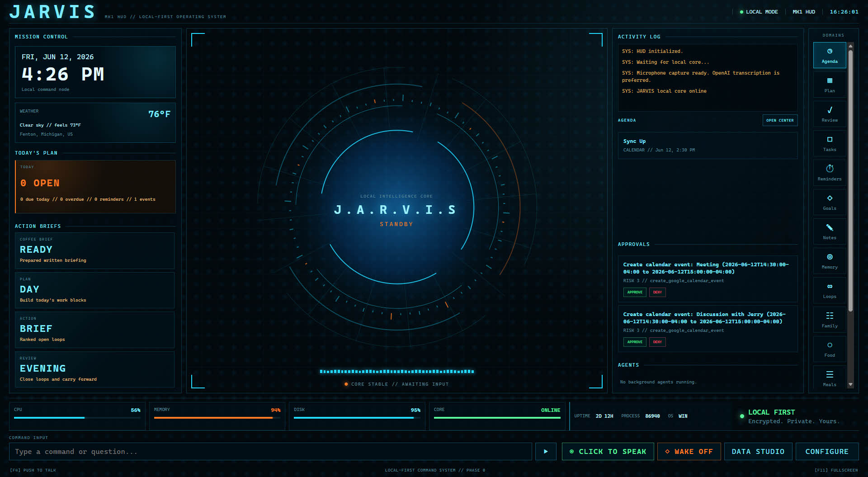
Task: Click the weather 76°F card
Action: 95,123
